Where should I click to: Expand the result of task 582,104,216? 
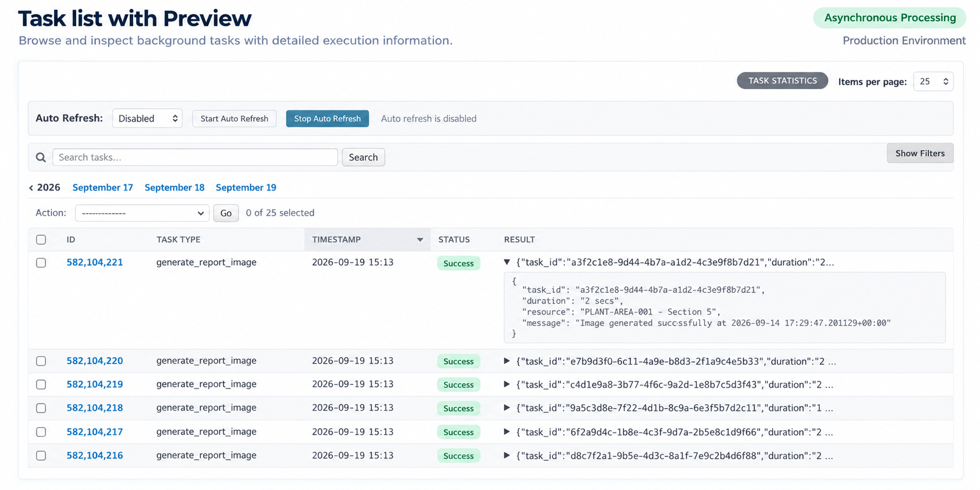[507, 456]
